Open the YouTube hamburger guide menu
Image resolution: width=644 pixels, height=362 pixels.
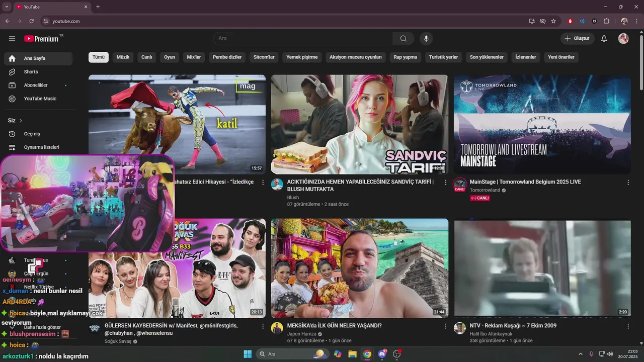click(x=12, y=39)
